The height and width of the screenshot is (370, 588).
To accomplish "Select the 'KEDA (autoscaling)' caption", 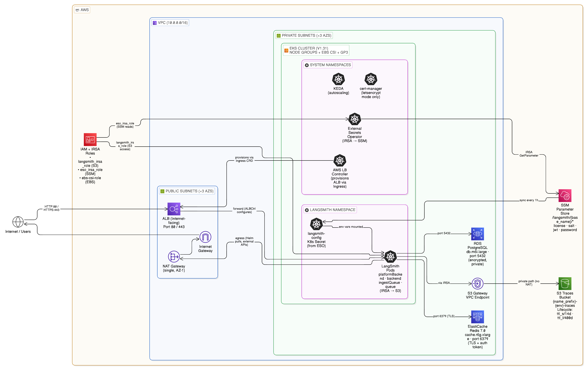I will click(338, 91).
